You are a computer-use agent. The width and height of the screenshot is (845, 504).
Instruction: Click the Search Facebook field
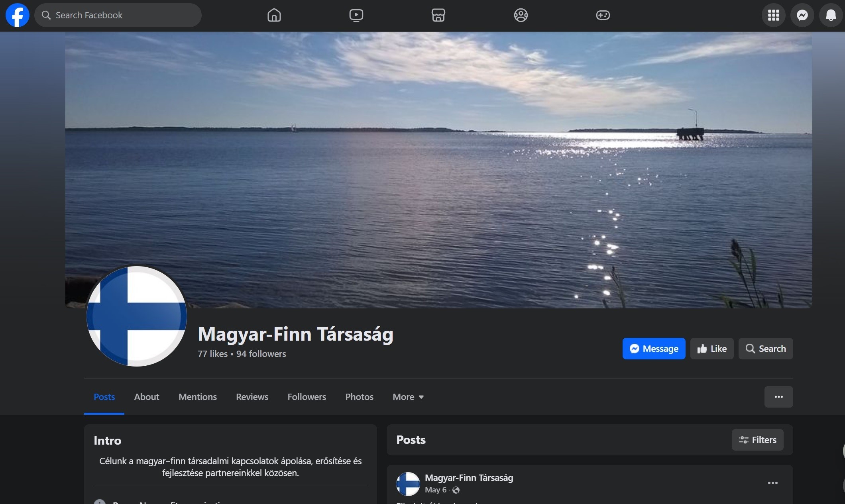(118, 15)
